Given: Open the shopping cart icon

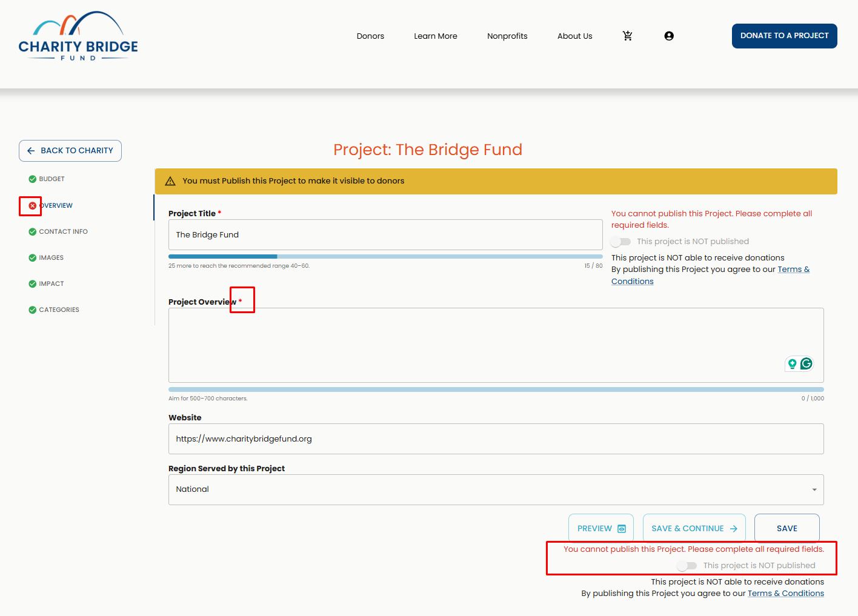Looking at the screenshot, I should point(628,36).
